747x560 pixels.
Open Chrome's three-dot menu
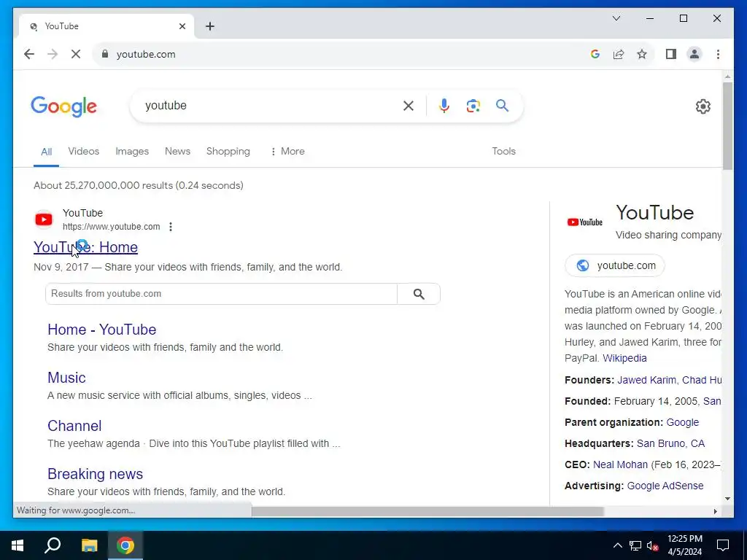tap(718, 54)
